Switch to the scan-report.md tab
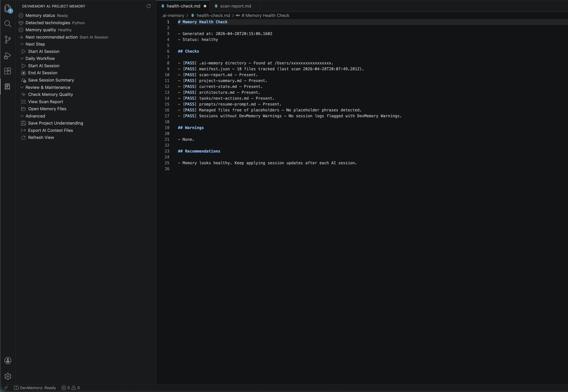The width and height of the screenshot is (568, 392). 235,6
